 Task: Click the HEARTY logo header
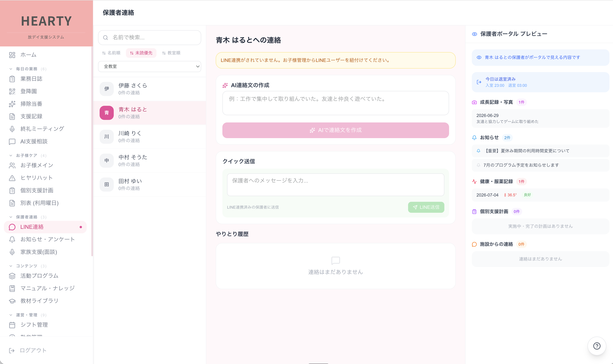[46, 23]
